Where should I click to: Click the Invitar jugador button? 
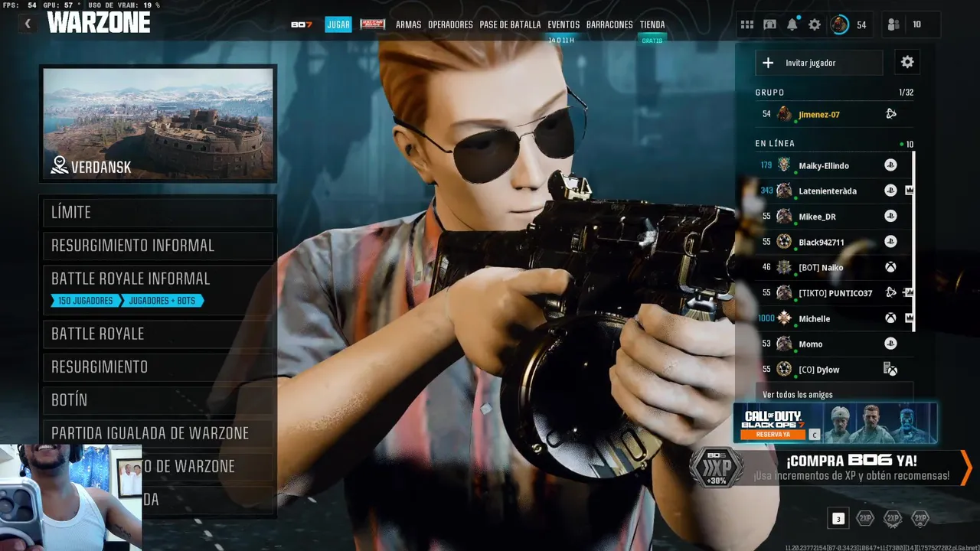819,63
